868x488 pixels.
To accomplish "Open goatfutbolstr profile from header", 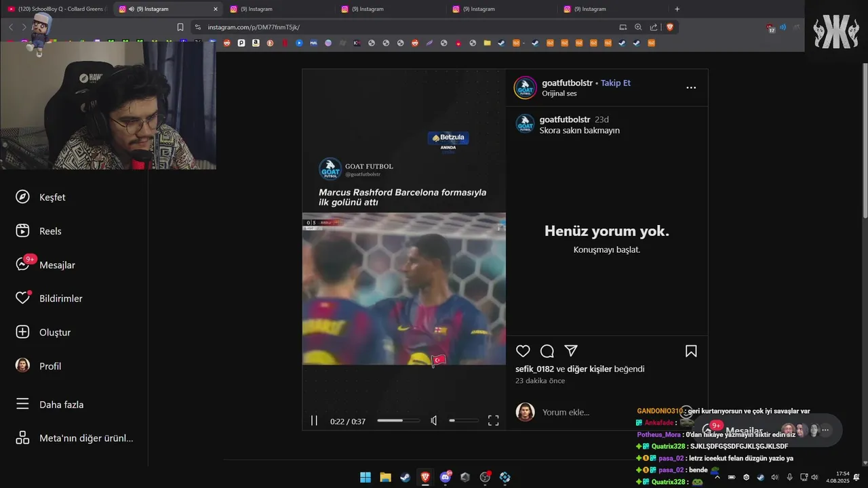I will pos(567,83).
